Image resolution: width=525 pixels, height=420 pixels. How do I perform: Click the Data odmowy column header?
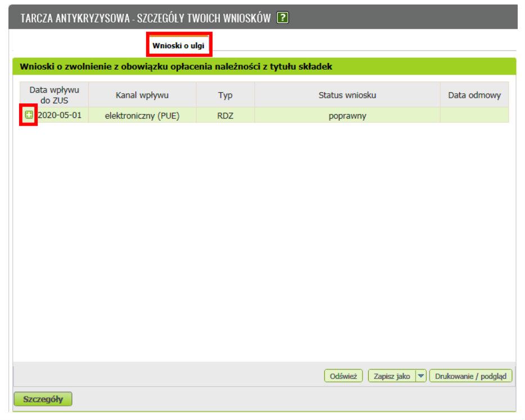pos(474,95)
